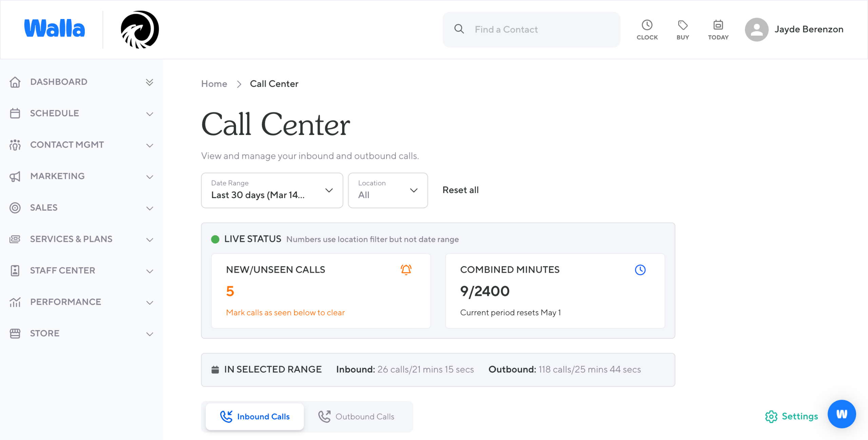Viewport: 868px width, 440px height.
Task: Click the Reset all button
Action: [x=460, y=190]
